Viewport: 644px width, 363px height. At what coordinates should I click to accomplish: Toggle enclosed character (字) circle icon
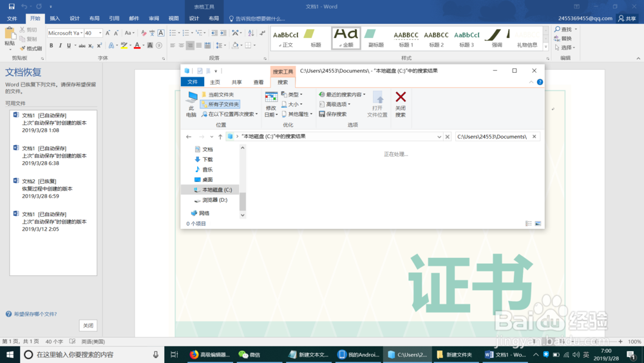159,46
